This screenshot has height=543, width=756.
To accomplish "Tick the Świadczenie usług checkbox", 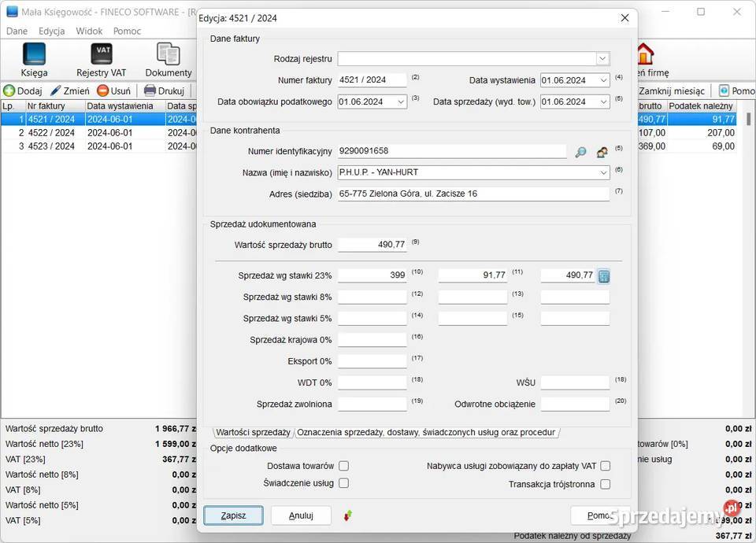I will pos(343,483).
